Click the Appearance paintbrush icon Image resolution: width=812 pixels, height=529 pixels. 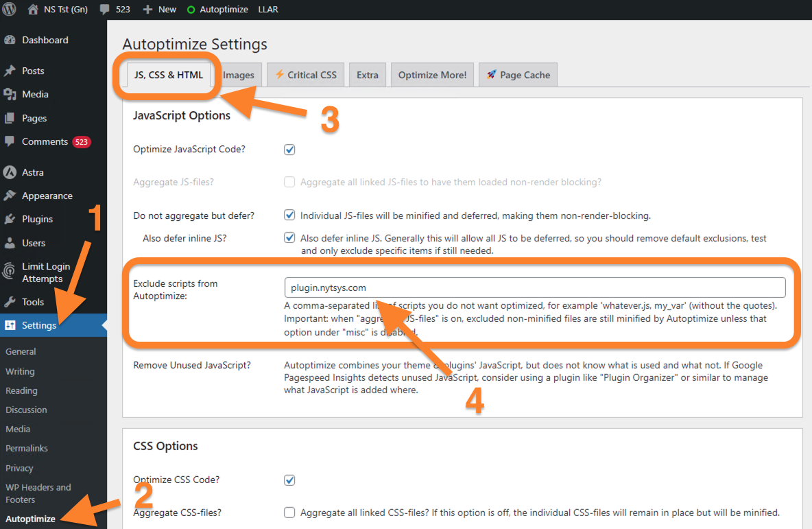[x=10, y=196]
